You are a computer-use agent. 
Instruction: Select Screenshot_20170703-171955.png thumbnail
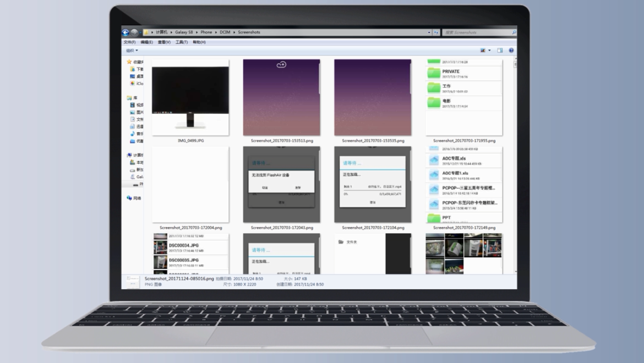pos(464,97)
